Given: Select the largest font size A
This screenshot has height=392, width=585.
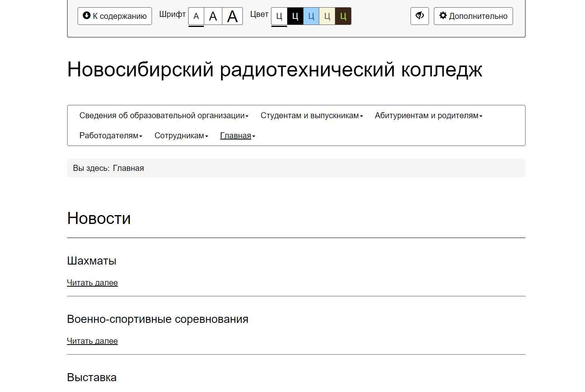Looking at the screenshot, I should [232, 16].
